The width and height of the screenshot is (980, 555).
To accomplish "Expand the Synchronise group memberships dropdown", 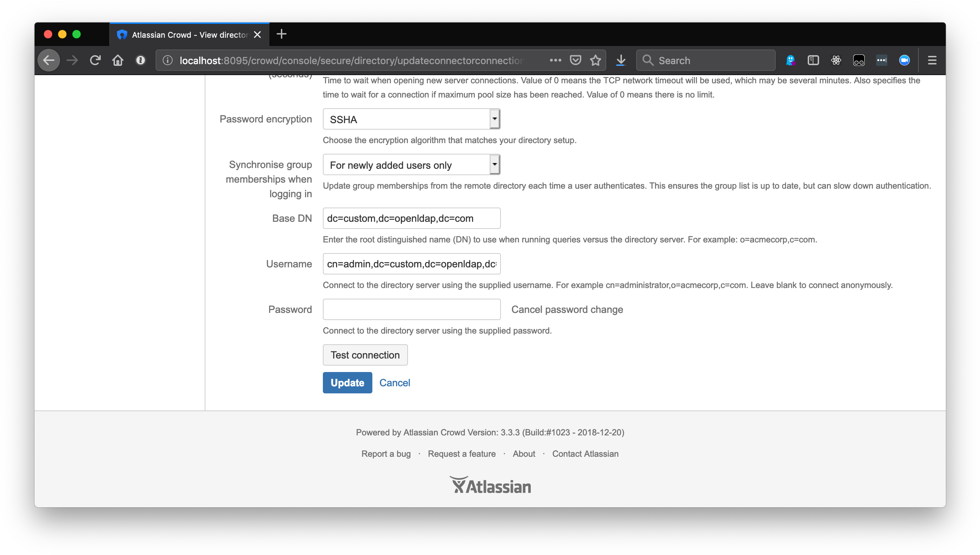I will point(411,165).
